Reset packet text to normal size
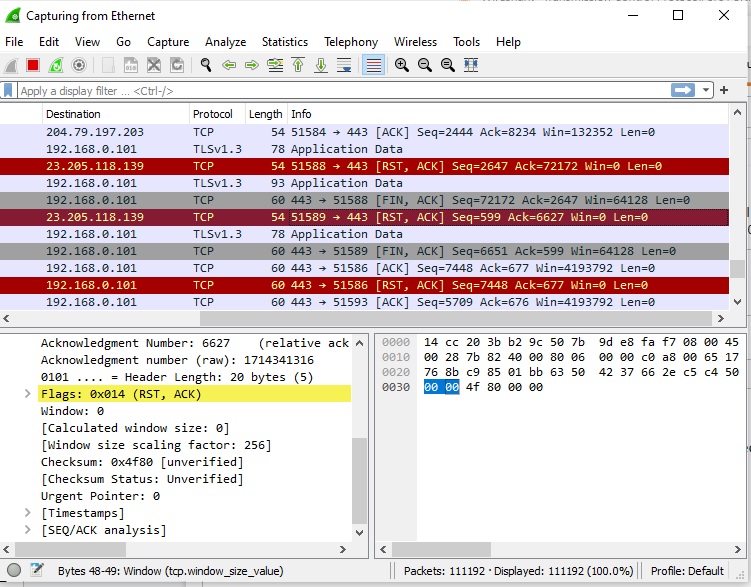751x587 pixels. pos(447,65)
